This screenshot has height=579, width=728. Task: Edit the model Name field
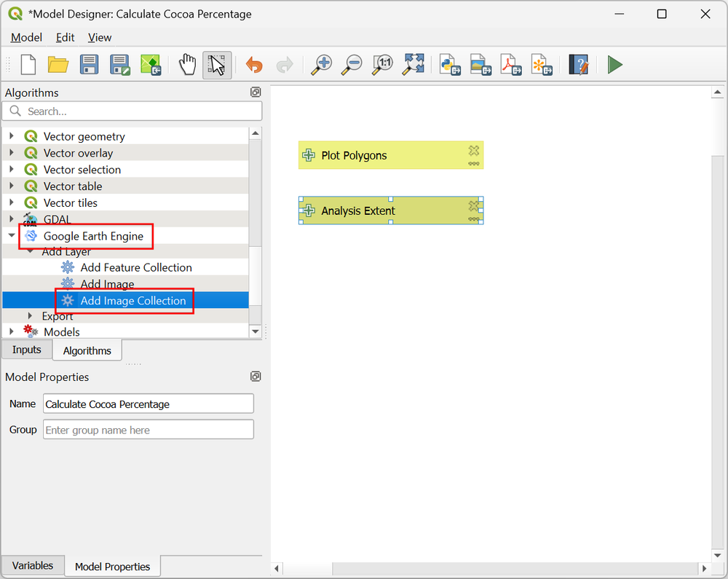[149, 404]
